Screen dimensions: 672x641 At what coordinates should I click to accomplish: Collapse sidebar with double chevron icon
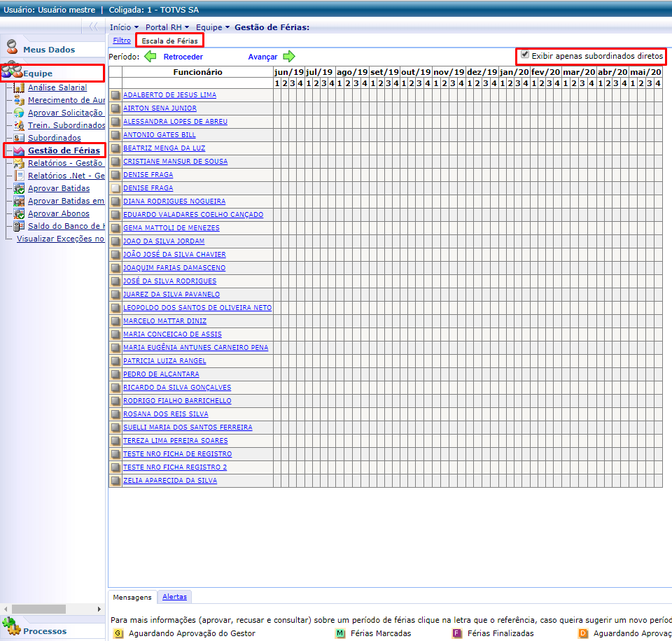[93, 27]
